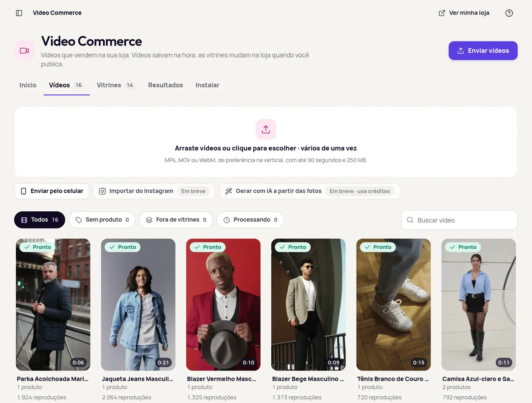Open the Camisa Azul-claro video thumbnail
The image size is (532, 403).
tap(479, 305)
